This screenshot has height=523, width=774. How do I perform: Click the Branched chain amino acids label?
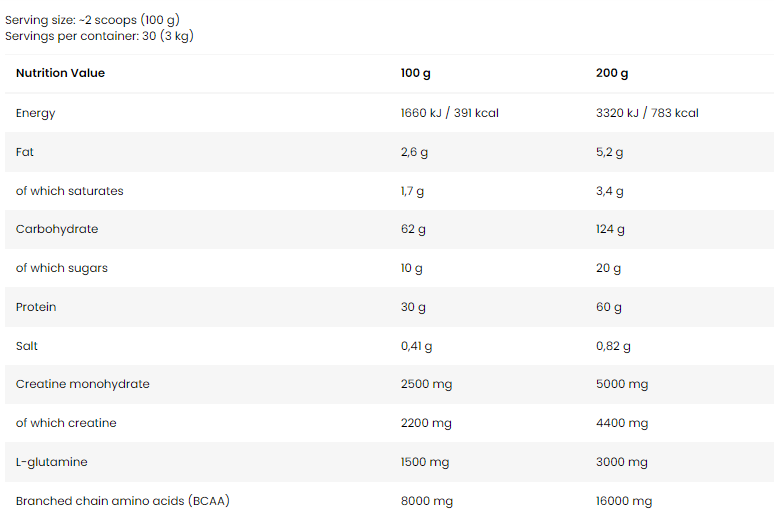coord(123,501)
